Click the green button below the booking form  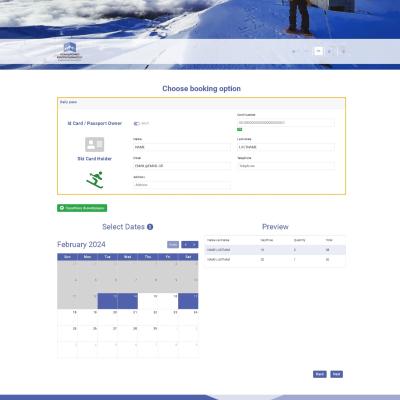(82, 208)
